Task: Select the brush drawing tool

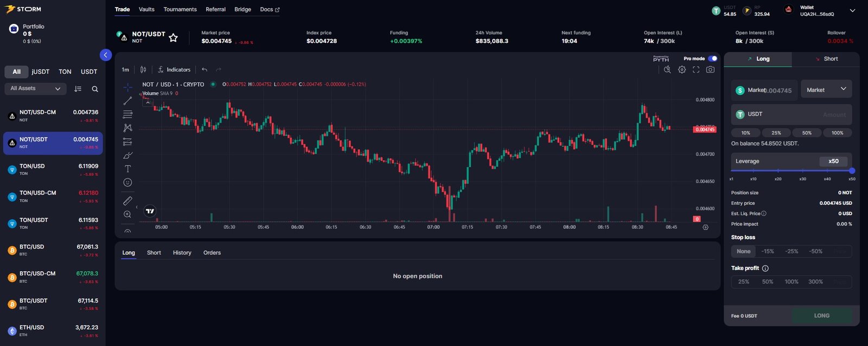Action: [x=127, y=156]
